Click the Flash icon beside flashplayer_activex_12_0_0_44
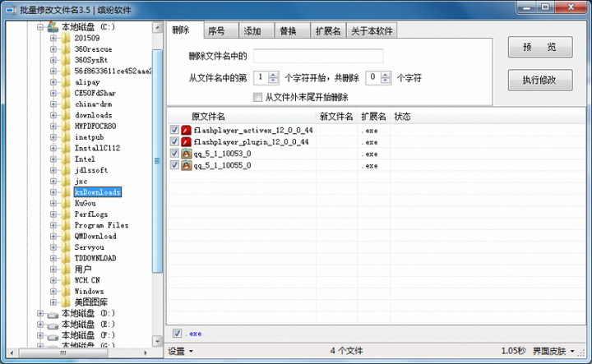The image size is (592, 364). 186,130
